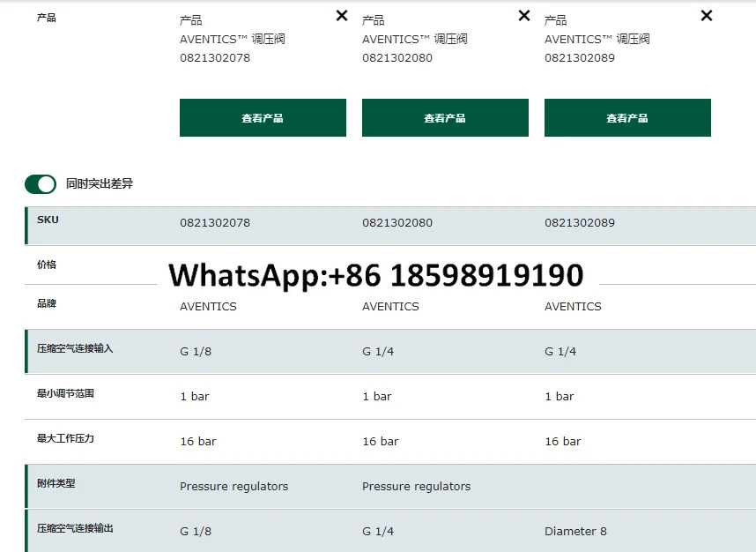Select header product number 0821302089
This screenshot has width=756, height=552.
tap(580, 58)
